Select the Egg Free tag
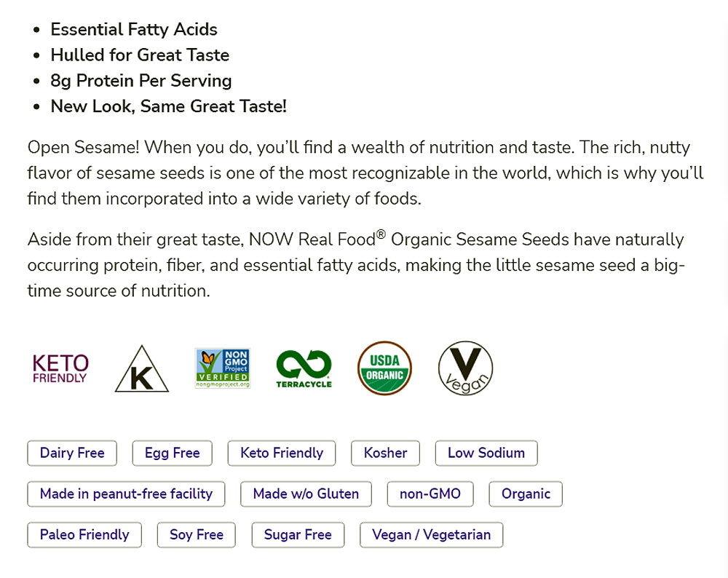 [172, 453]
